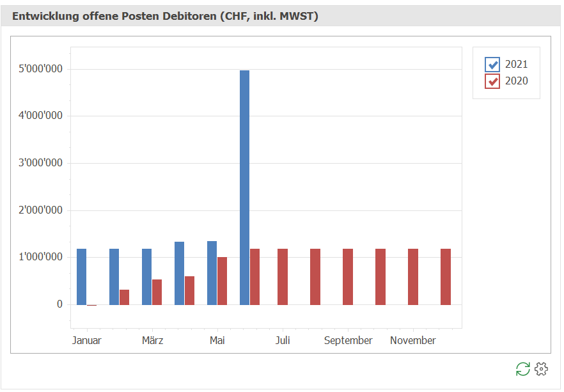Screen dimensions: 564x392
Task: Select the red 2020 bar for June
Action: (255, 277)
